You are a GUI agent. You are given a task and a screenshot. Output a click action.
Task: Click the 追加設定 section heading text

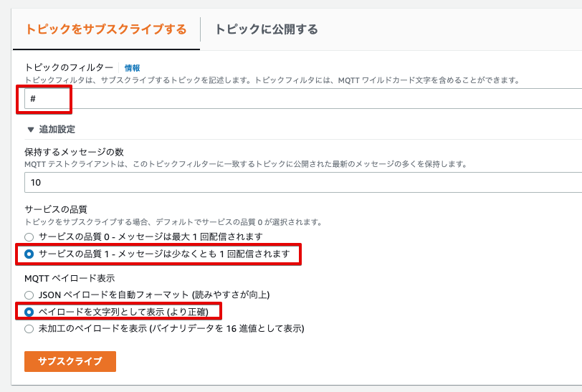coord(57,129)
